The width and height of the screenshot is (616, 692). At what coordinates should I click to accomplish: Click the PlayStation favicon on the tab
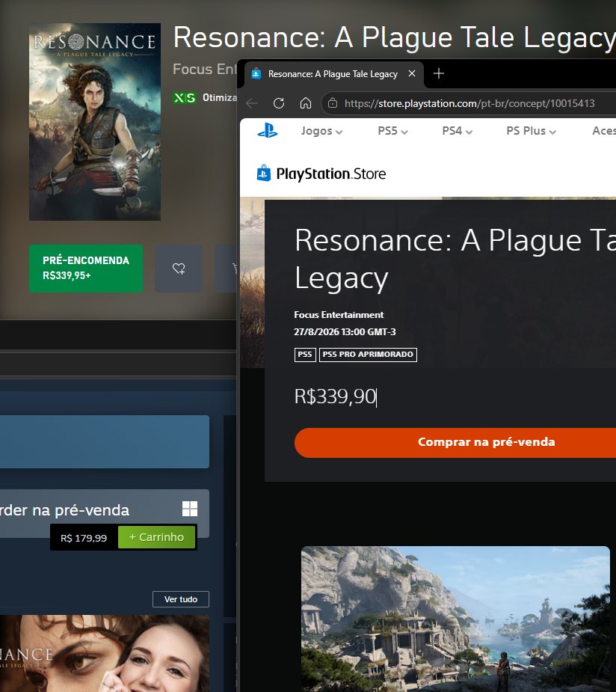click(256, 74)
